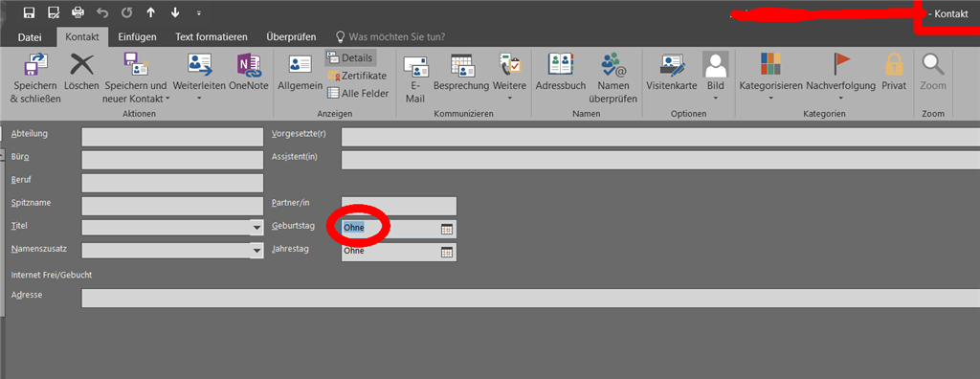The image size is (980, 379).
Task: Click the Assistent(in) input field
Action: [x=660, y=160]
